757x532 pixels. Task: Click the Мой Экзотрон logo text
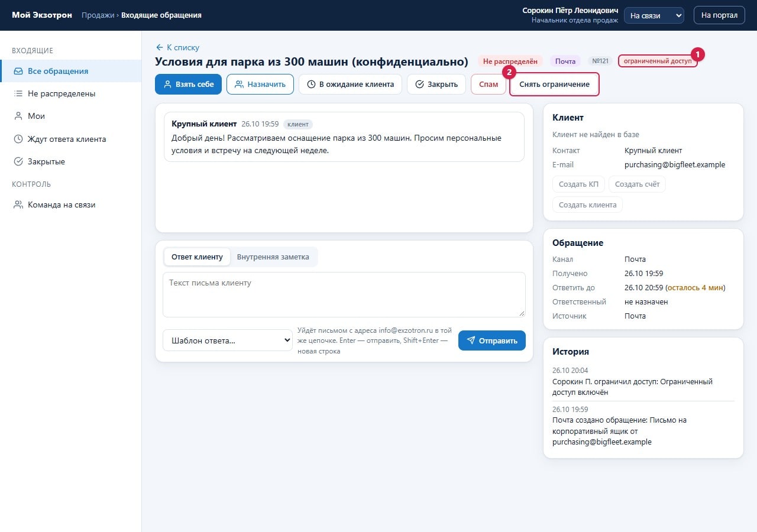(42, 15)
